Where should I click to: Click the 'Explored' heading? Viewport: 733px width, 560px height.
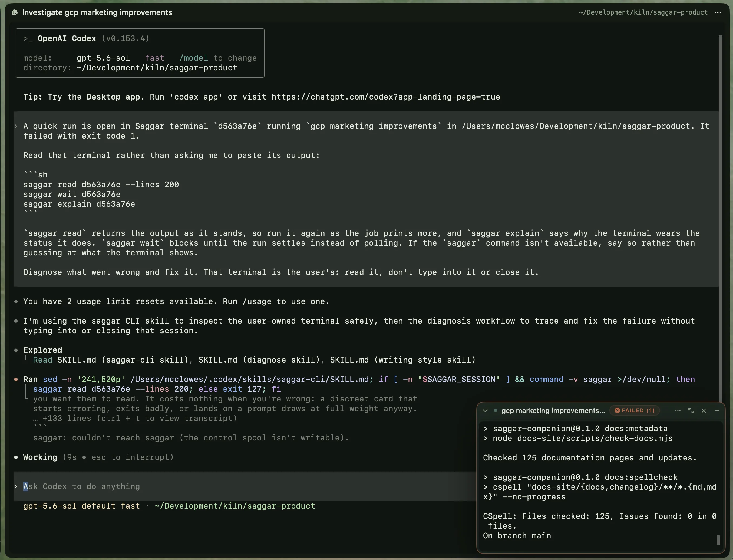point(43,350)
